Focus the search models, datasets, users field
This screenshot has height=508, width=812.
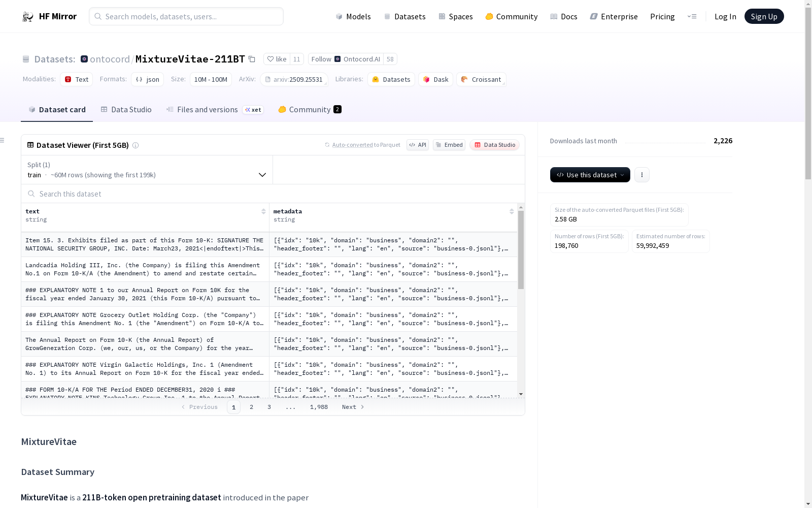pyautogui.click(x=186, y=16)
